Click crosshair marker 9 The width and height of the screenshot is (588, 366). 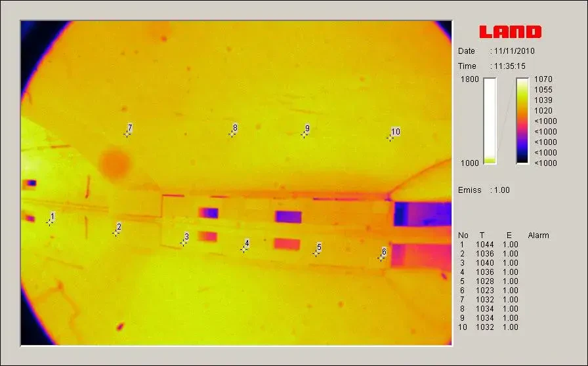point(304,134)
